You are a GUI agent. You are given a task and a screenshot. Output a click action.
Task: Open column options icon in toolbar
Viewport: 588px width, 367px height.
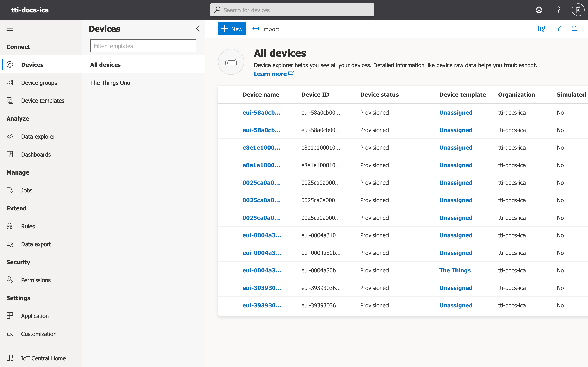(541, 29)
